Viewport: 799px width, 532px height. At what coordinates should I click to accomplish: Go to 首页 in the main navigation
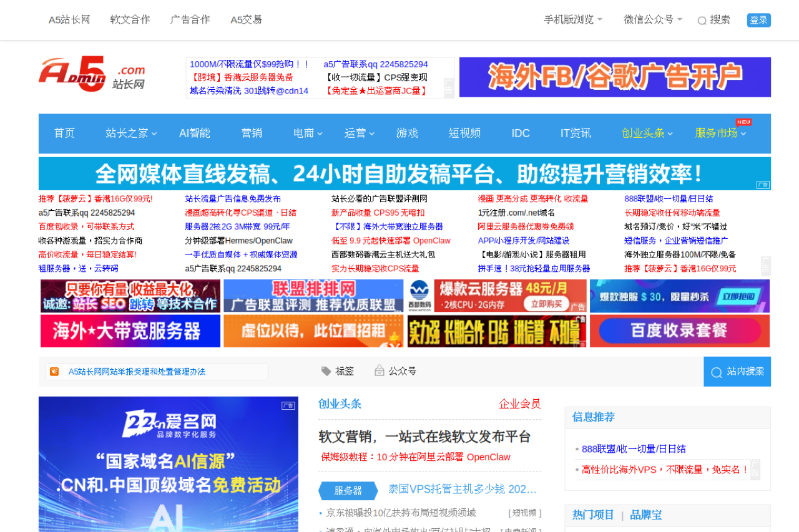pyautogui.click(x=64, y=133)
